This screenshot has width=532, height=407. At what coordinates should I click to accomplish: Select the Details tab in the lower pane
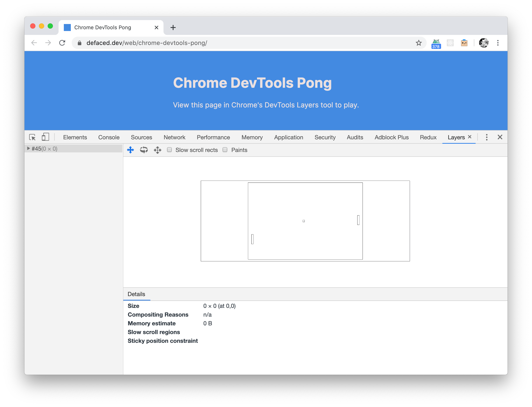click(136, 294)
